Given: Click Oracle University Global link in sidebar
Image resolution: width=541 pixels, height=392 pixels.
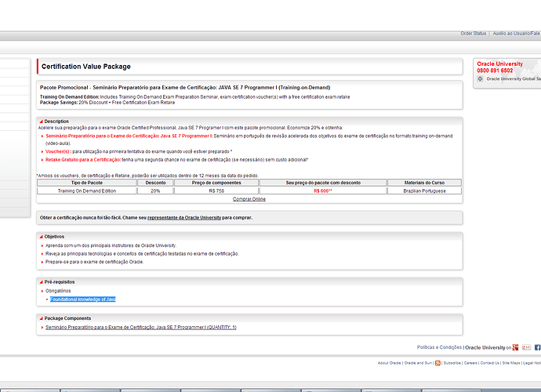Looking at the screenshot, I should (x=514, y=79).
